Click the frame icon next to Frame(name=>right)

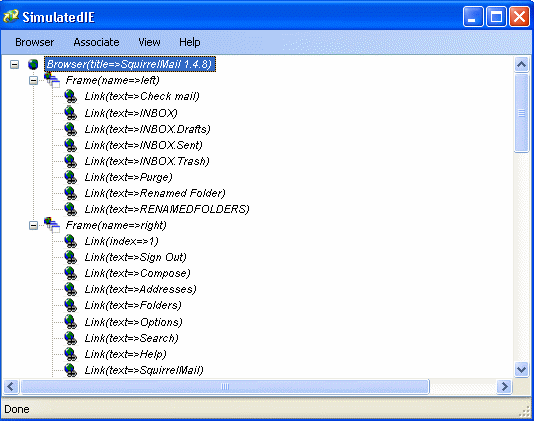pos(52,225)
